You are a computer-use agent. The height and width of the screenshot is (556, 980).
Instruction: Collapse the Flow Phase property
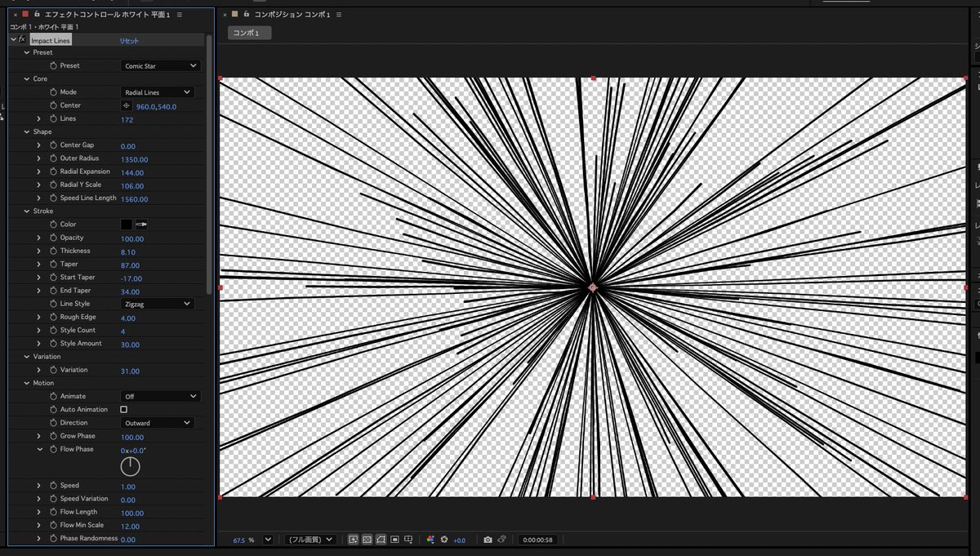[38, 449]
